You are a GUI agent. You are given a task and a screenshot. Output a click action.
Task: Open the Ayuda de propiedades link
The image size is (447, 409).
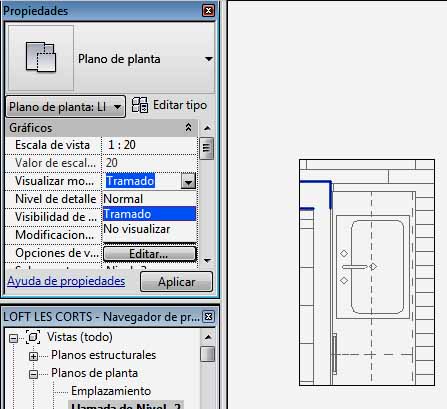[x=66, y=281]
